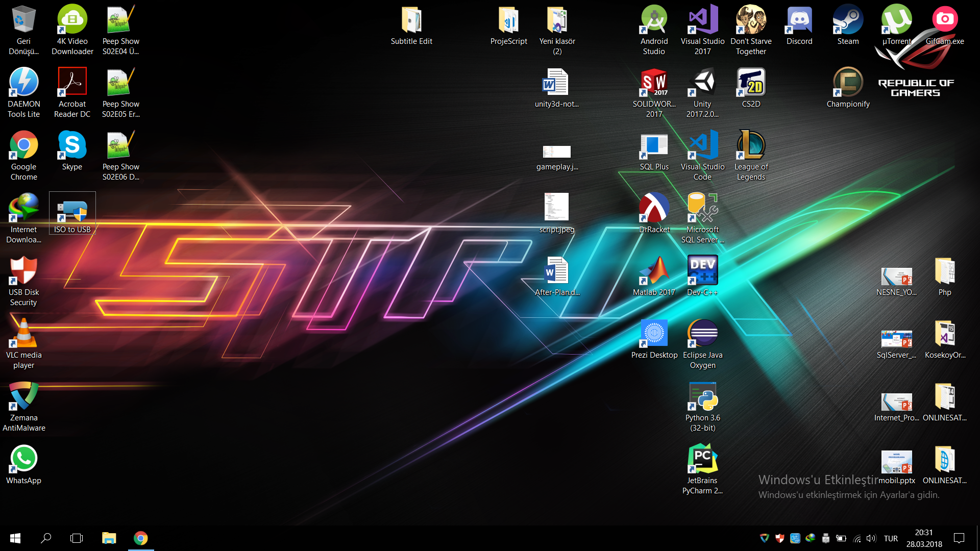Launch Visual Studio Code
This screenshot has width=980, height=551.
702,155
